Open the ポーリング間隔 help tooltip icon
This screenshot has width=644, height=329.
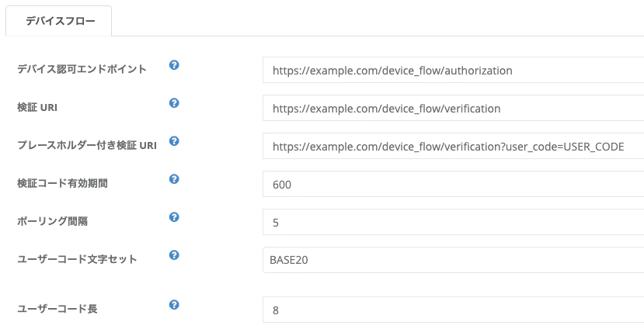pos(174,217)
